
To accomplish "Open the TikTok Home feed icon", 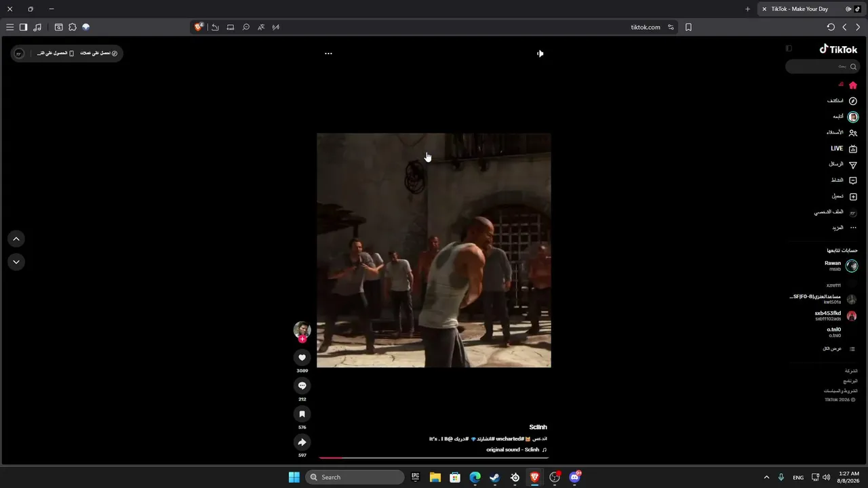I will click(853, 85).
